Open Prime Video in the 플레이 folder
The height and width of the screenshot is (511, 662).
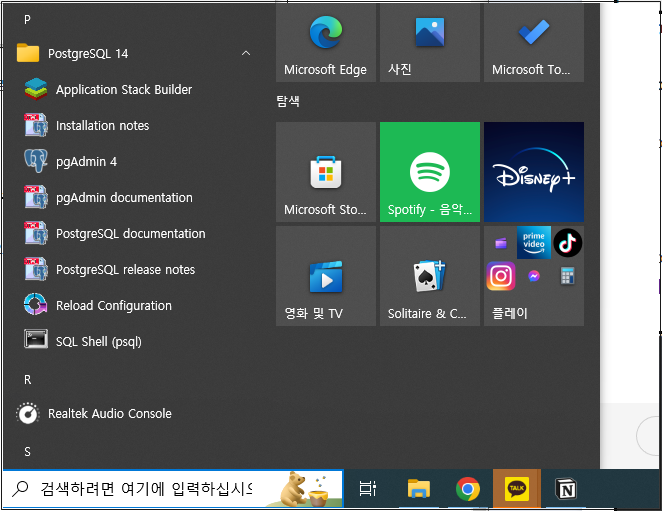click(x=534, y=242)
